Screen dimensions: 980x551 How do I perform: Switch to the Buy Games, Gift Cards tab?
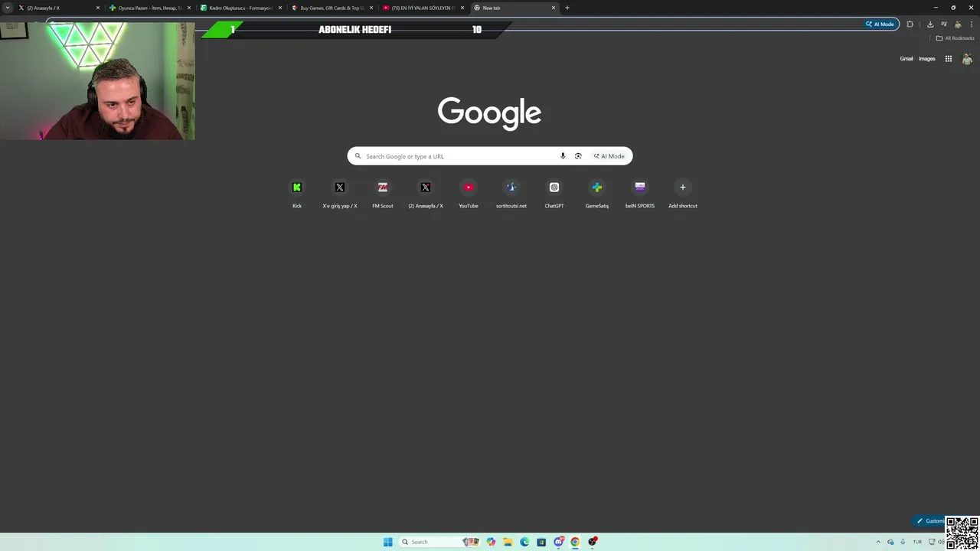click(x=332, y=8)
